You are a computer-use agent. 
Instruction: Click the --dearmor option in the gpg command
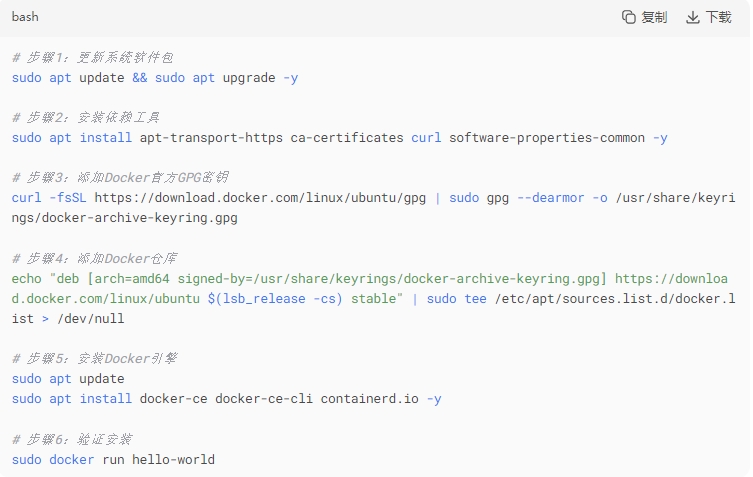[550, 198]
